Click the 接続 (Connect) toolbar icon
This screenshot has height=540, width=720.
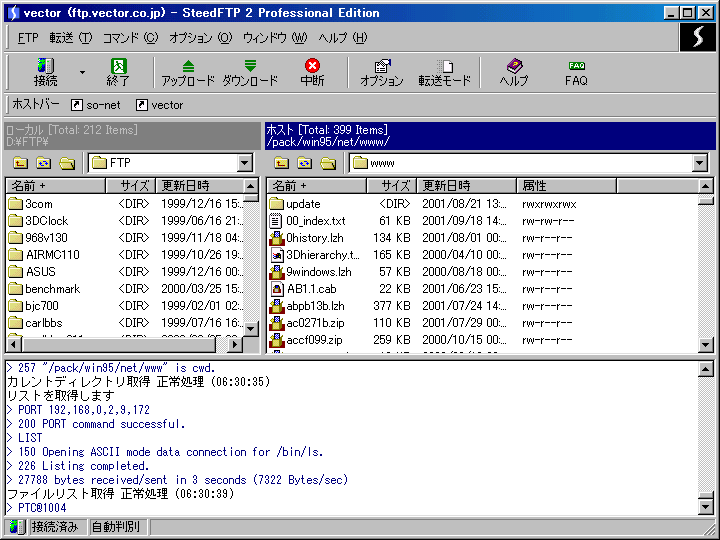pyautogui.click(x=45, y=73)
